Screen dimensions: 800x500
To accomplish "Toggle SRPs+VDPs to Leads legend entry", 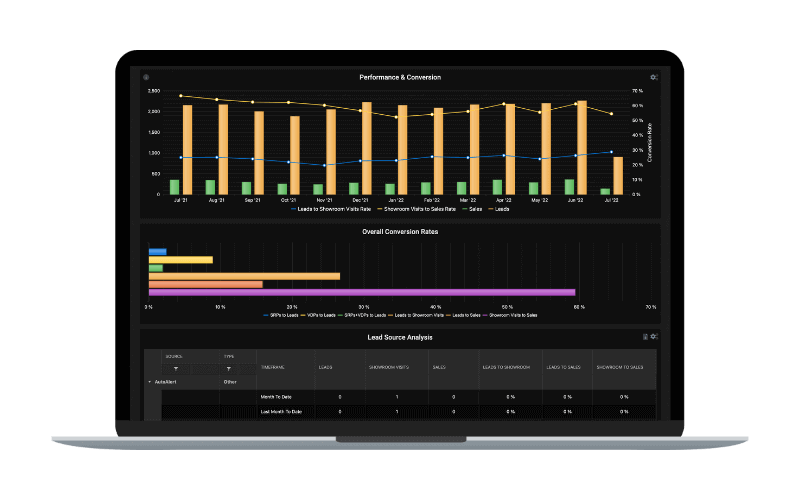I will tap(362, 315).
